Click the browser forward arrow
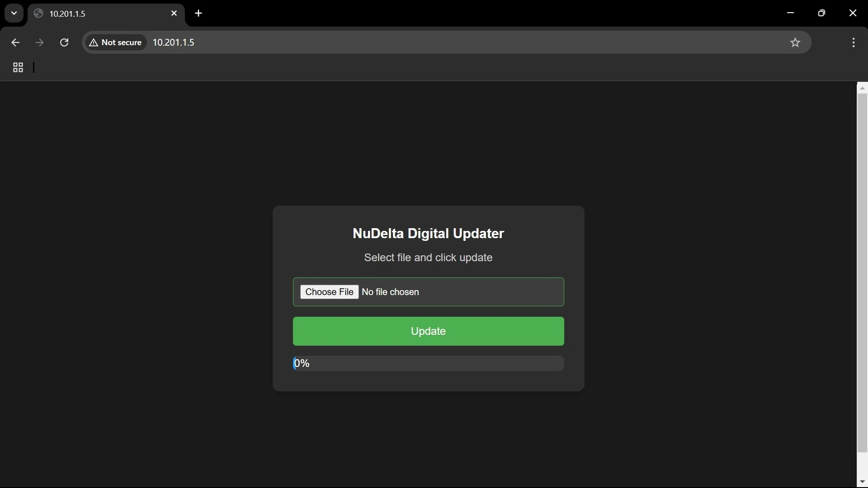Image resolution: width=868 pixels, height=488 pixels. tap(40, 42)
